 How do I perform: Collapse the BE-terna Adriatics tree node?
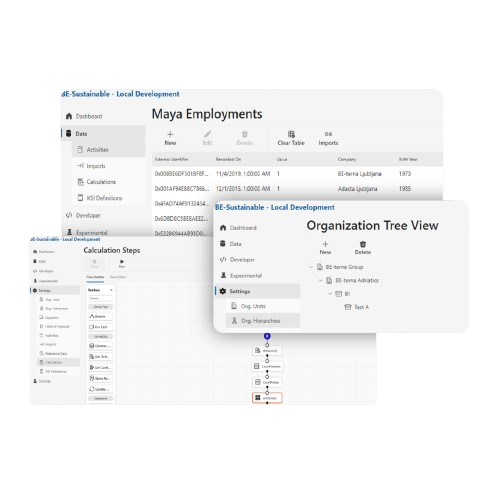click(x=321, y=280)
